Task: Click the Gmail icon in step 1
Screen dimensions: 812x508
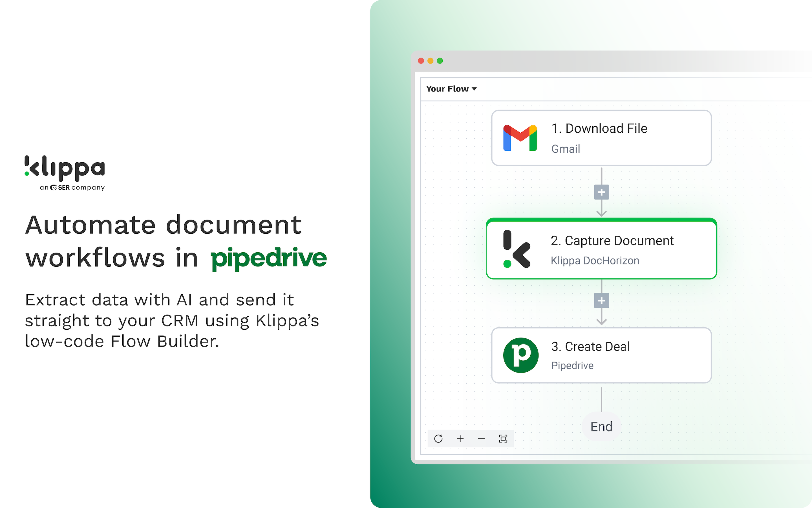Action: click(520, 138)
